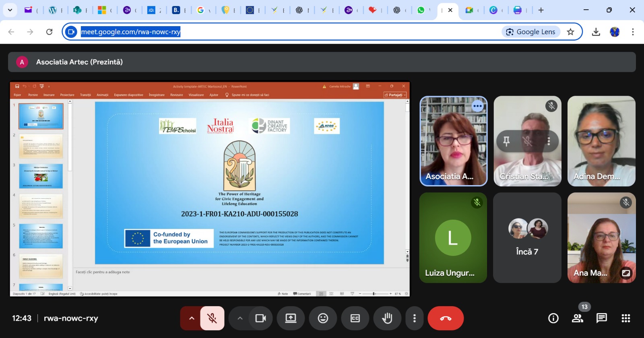644x338 pixels.
Task: Open the Chrome tab search dropdown
Action: pyautogui.click(x=10, y=10)
